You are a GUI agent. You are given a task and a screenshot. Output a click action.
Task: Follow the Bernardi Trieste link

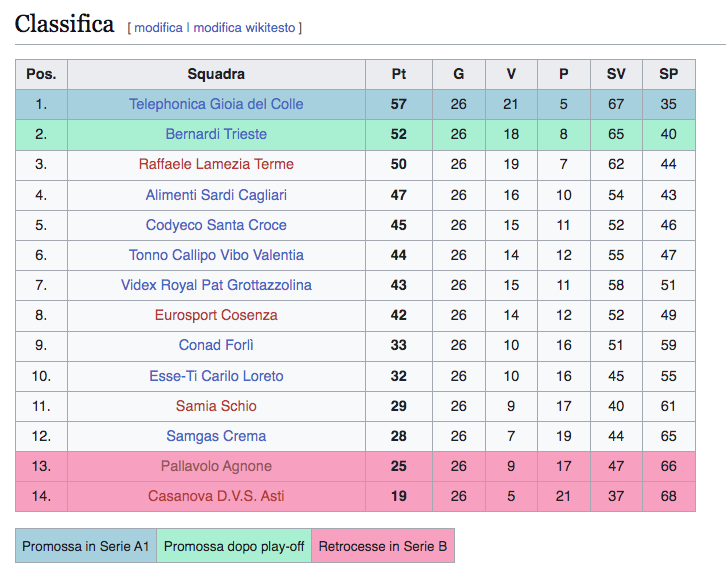click(216, 134)
